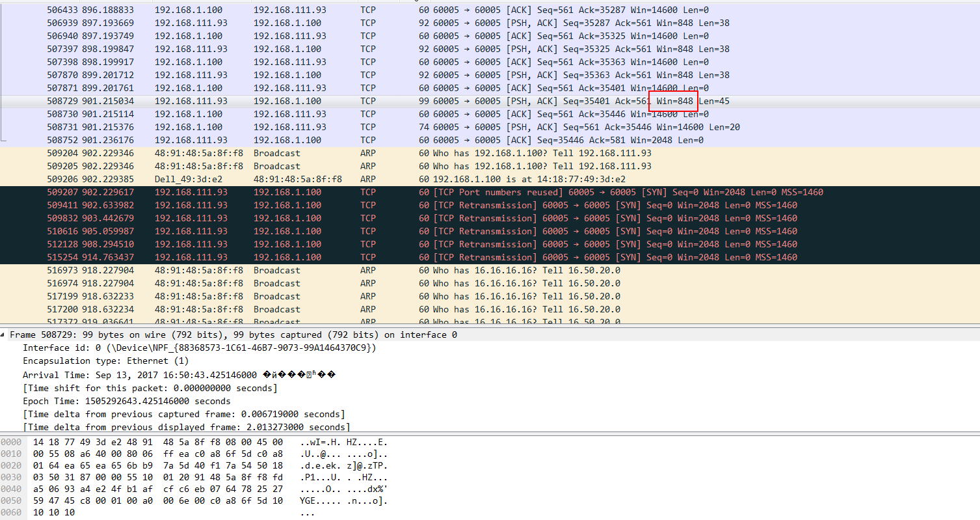This screenshot has height=520, width=980.
Task: Select packet 506939 with Seq=35287
Action: 490,23
